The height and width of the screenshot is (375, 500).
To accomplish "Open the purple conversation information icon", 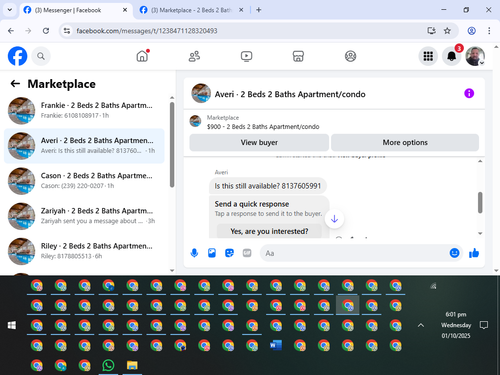I will point(469,93).
